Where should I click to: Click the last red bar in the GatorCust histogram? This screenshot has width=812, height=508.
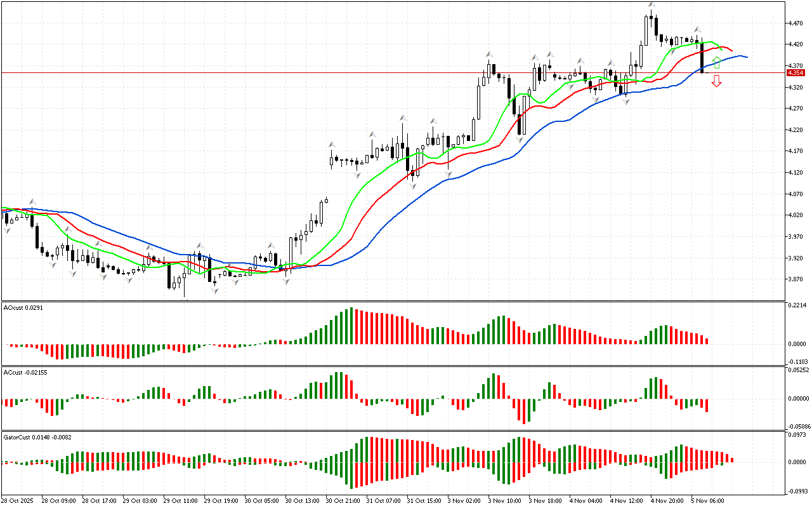click(732, 460)
